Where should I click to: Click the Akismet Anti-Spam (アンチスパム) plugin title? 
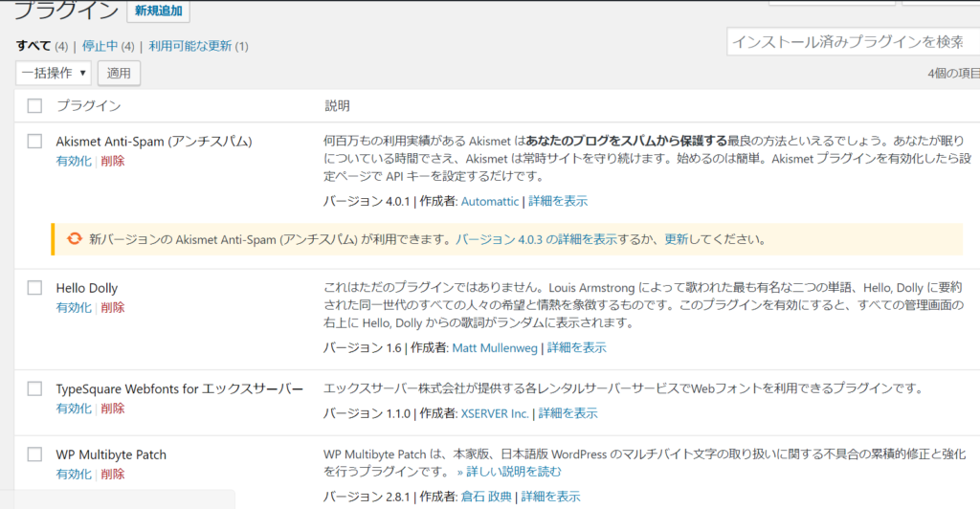(154, 142)
